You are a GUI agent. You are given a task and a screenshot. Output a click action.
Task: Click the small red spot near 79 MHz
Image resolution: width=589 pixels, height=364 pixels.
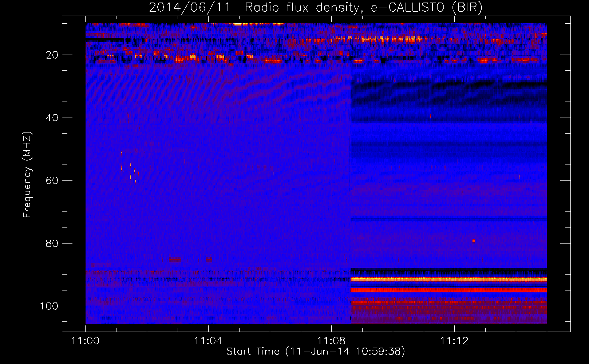click(473, 241)
